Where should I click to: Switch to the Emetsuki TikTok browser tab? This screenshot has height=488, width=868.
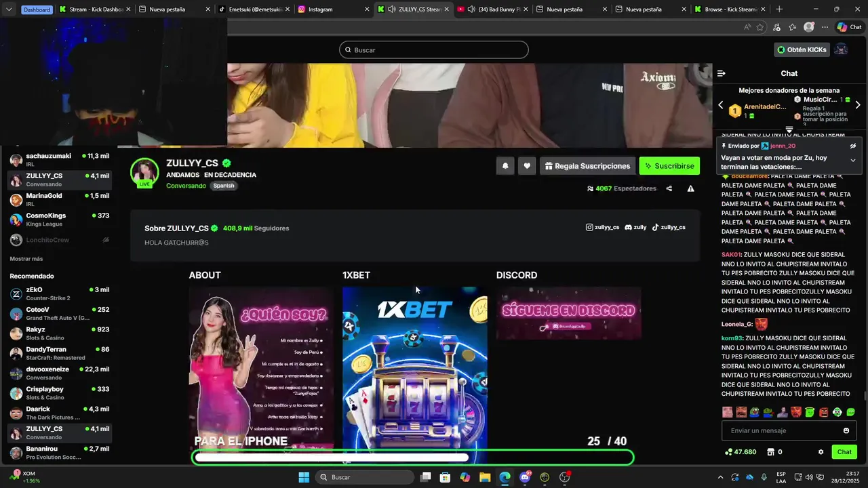pos(253,9)
